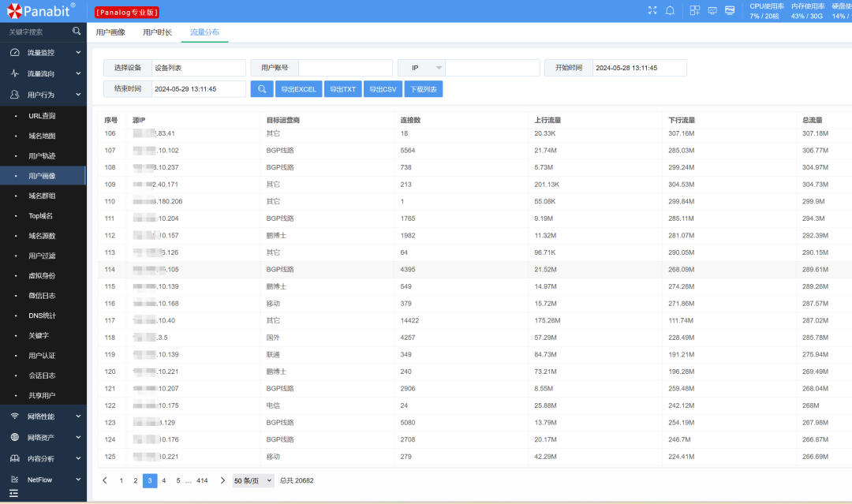Collapse sidebar using the bottom menu icon
Screen dimensions: 852x504
coord(13,493)
